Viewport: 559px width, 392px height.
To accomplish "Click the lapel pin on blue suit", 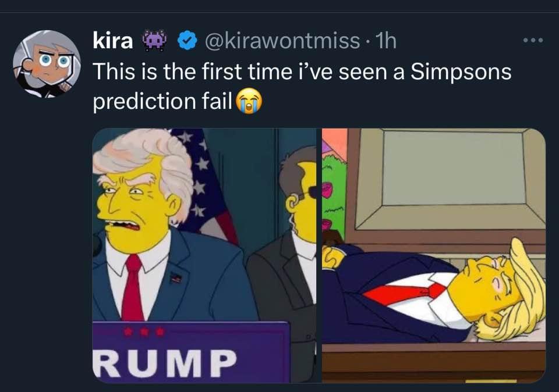I will tap(176, 277).
